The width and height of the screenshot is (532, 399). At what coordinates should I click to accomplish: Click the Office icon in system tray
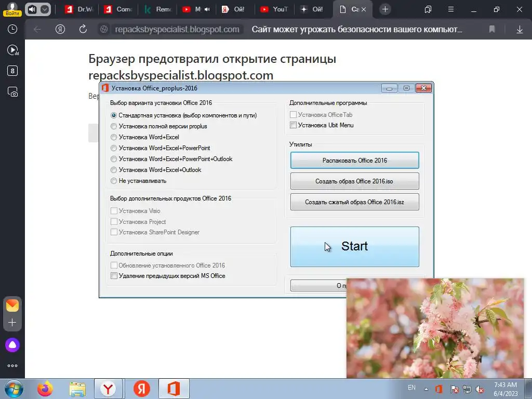tap(438, 389)
